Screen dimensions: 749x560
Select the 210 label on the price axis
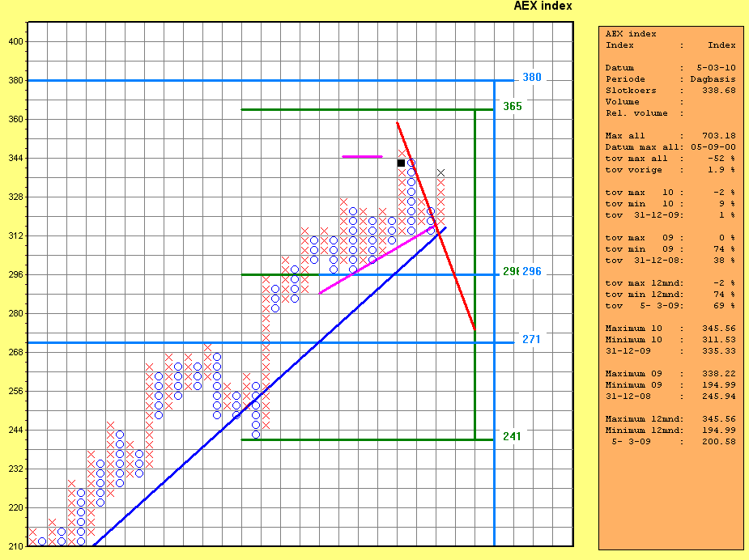pyautogui.click(x=16, y=546)
